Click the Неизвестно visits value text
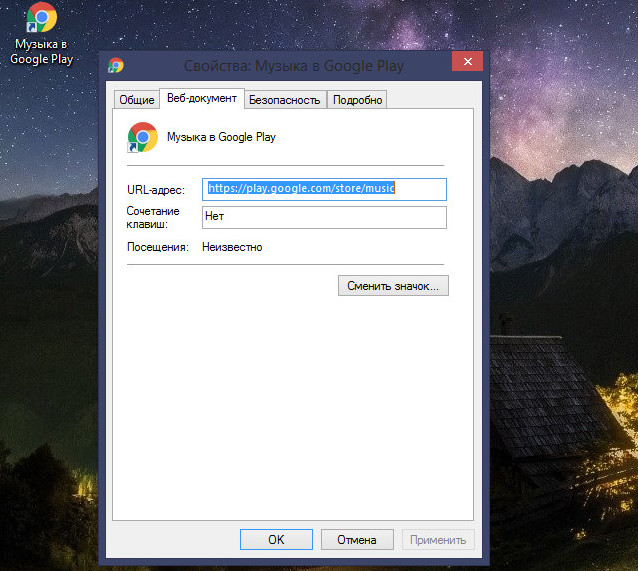The height and width of the screenshot is (571, 638). 232,247
